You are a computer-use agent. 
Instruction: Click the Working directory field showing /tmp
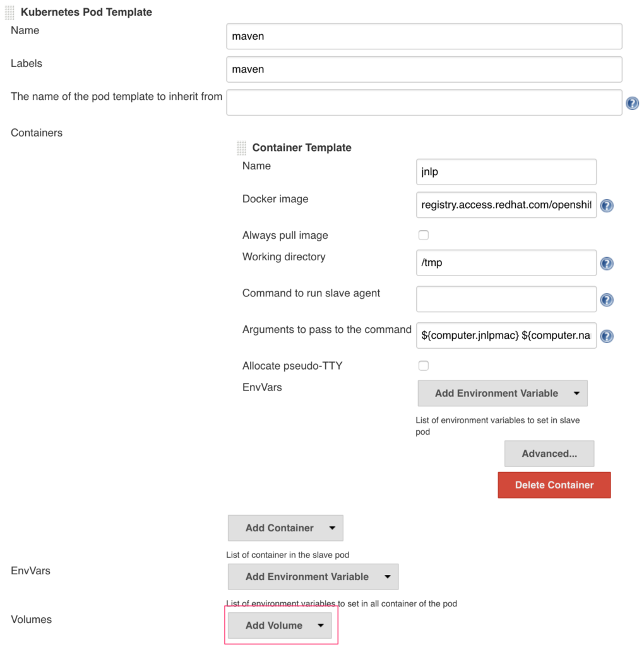pyautogui.click(x=506, y=263)
